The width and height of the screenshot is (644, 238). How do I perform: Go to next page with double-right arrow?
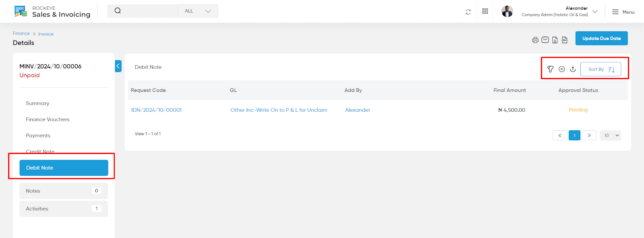[589, 135]
